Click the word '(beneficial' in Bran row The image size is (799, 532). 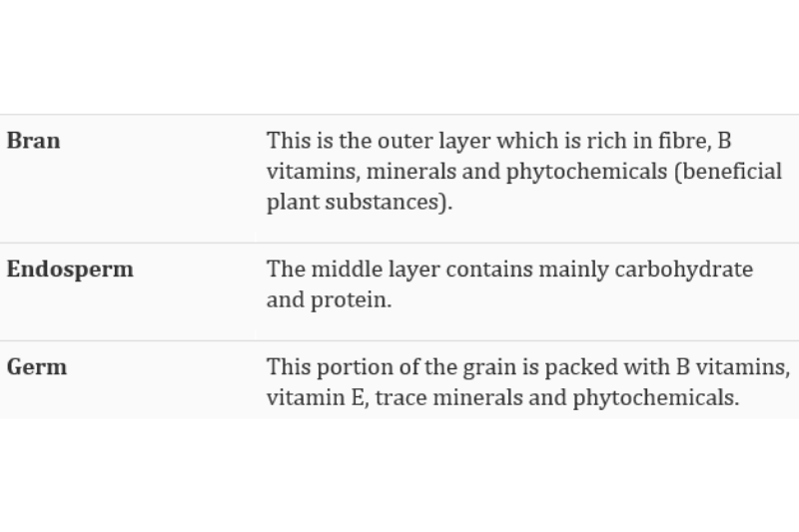click(728, 171)
